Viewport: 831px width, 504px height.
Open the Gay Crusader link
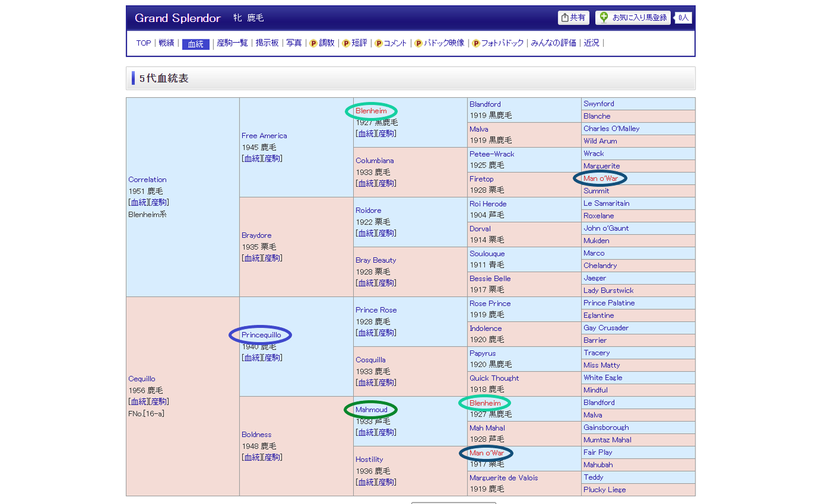pyautogui.click(x=606, y=328)
